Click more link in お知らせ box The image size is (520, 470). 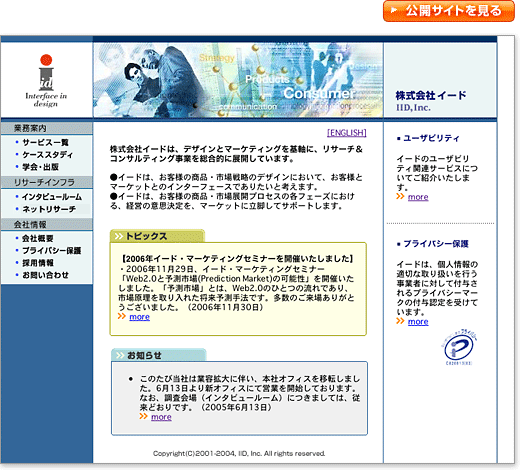161,417
